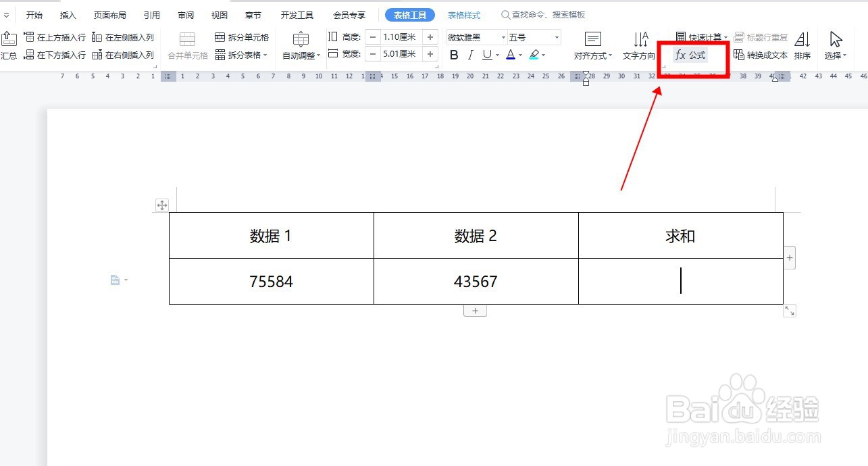Click the empty cell under 求和

pyautogui.click(x=681, y=281)
